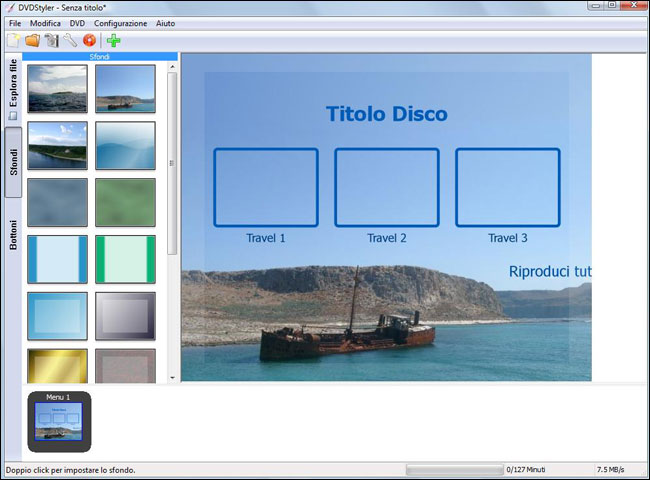Open the Aiuto menu
The image size is (650, 480).
click(x=165, y=24)
